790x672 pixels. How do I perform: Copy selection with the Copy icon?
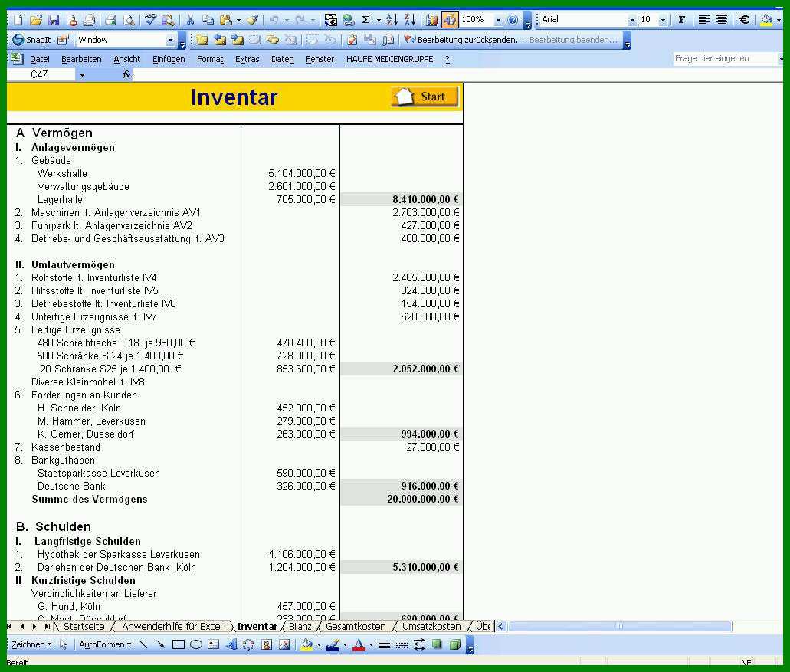click(208, 20)
